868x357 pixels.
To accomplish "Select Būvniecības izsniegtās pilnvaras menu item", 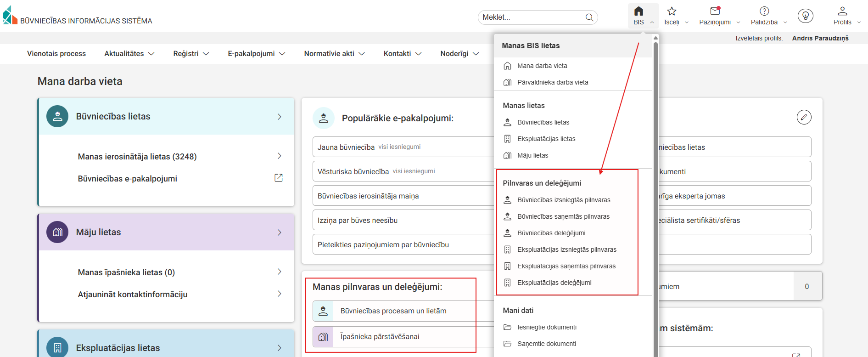I will (x=563, y=200).
